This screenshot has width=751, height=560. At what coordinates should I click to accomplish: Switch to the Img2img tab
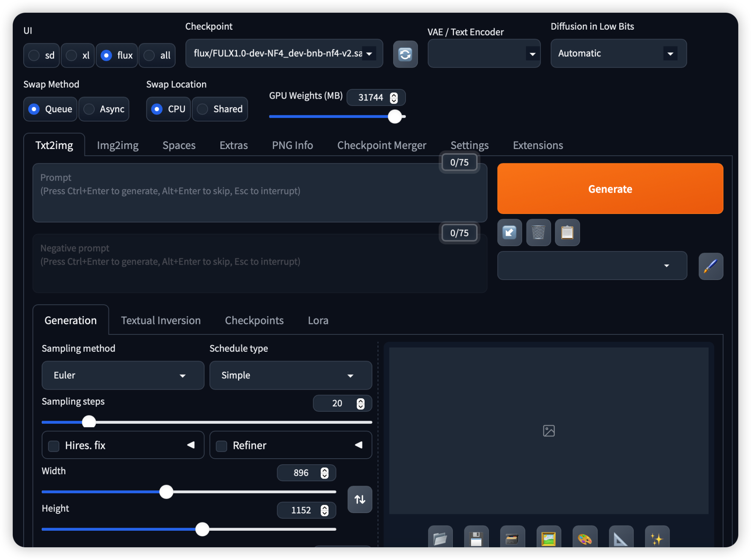118,145
